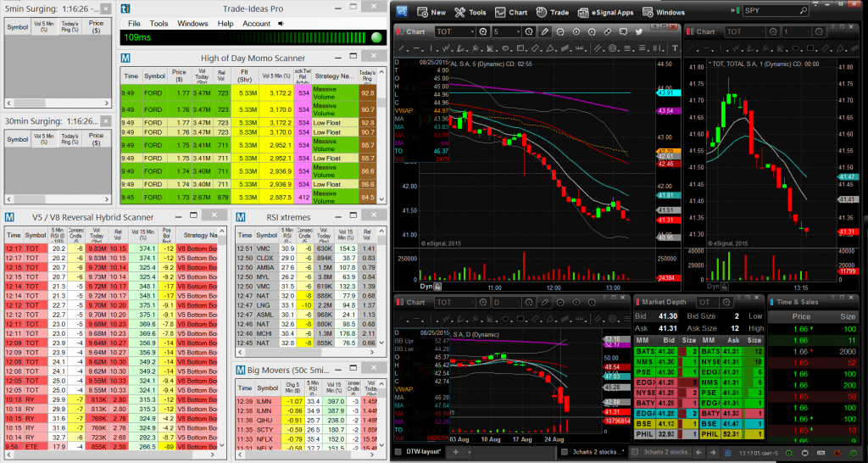Open the Trade menu in eSignal

pos(552,12)
